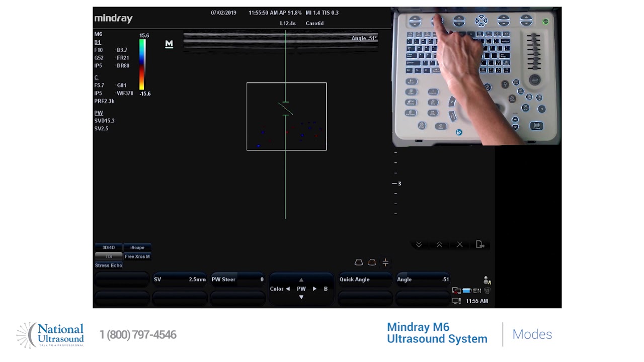Click the exit document icon
Image resolution: width=644 pixels, height=362 pixels.
click(x=480, y=244)
